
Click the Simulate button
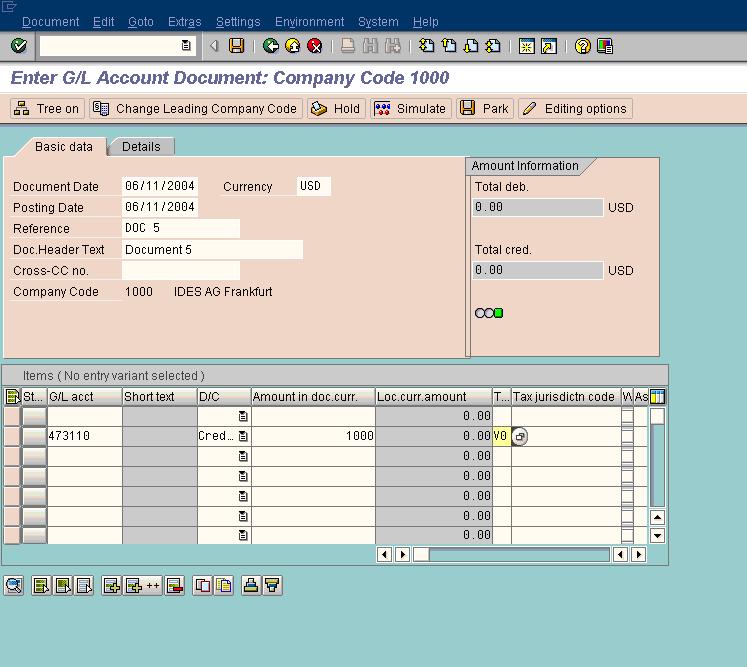point(410,109)
